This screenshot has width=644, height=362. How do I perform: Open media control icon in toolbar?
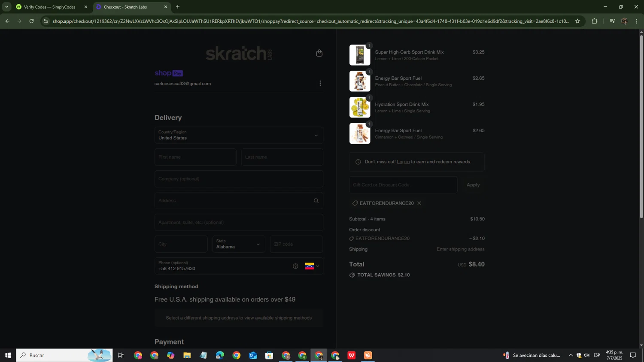[612, 21]
